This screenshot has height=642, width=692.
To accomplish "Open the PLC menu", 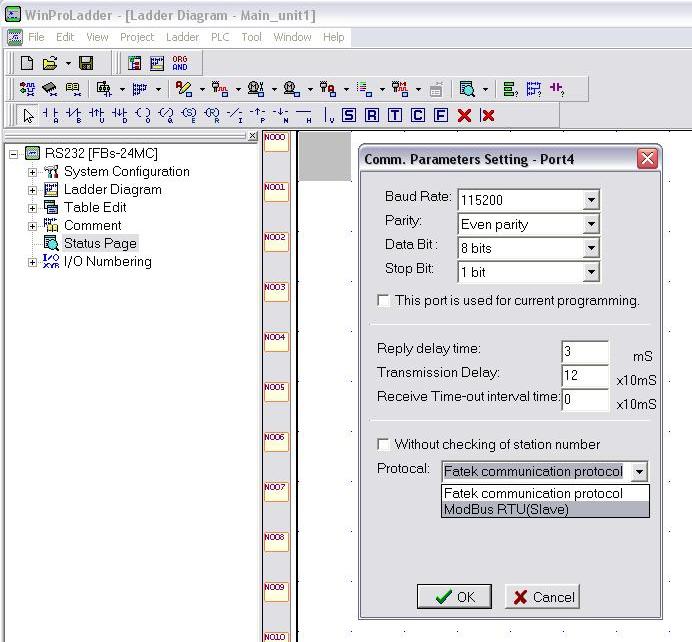I will pos(220,37).
